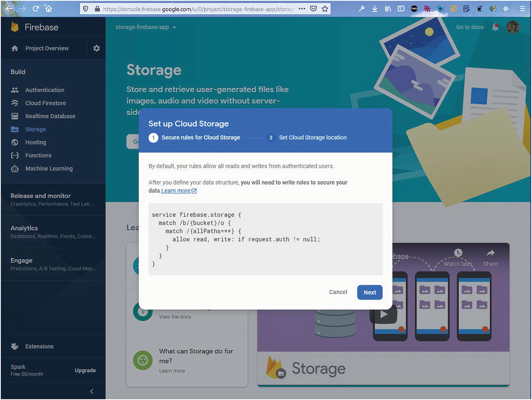Viewport: 532px width, 400px height.
Task: Cancel the Cloud Storage setup dialog
Action: pyautogui.click(x=338, y=292)
